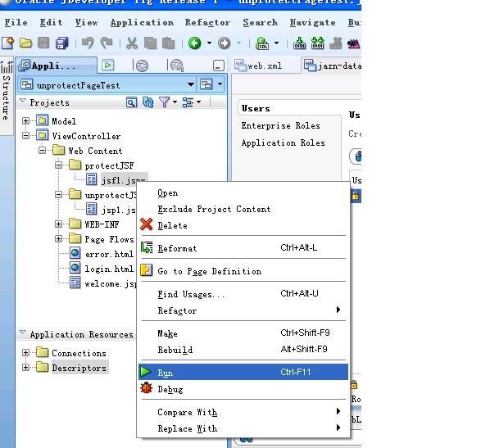Image resolution: width=481 pixels, height=448 pixels.
Task: Click the Redo toolbar icon
Action: click(107, 43)
